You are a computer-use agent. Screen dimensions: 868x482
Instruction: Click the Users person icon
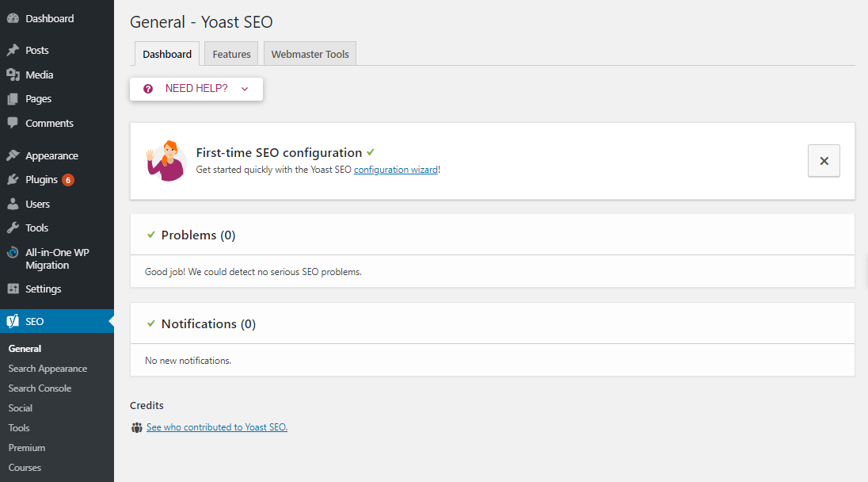pyautogui.click(x=13, y=204)
